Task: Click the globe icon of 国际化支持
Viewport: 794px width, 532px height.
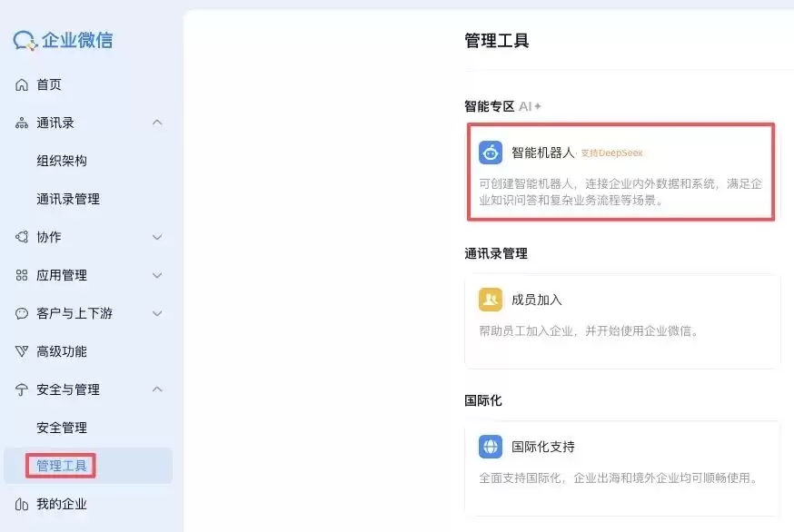Action: (491, 447)
